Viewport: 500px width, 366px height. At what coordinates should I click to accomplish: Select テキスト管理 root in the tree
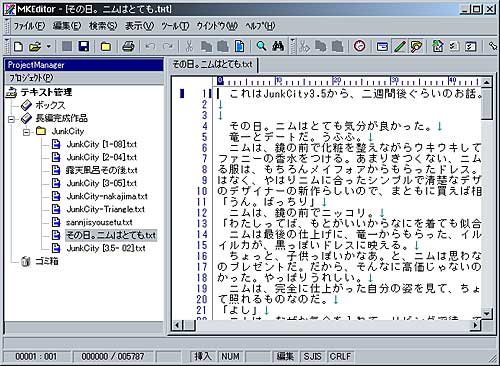[46, 92]
